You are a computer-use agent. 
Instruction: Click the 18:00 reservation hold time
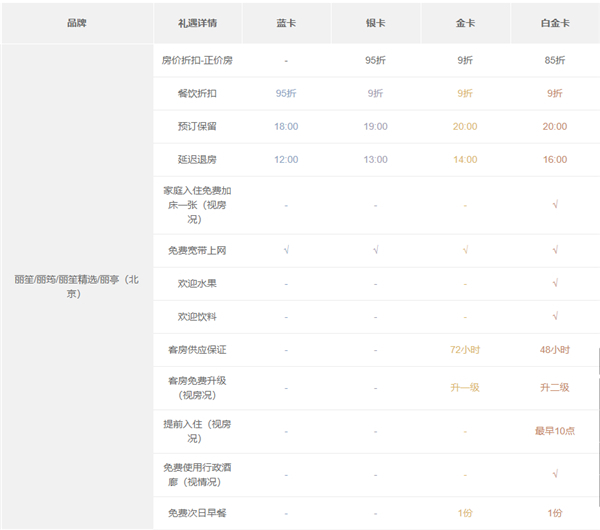pos(285,127)
